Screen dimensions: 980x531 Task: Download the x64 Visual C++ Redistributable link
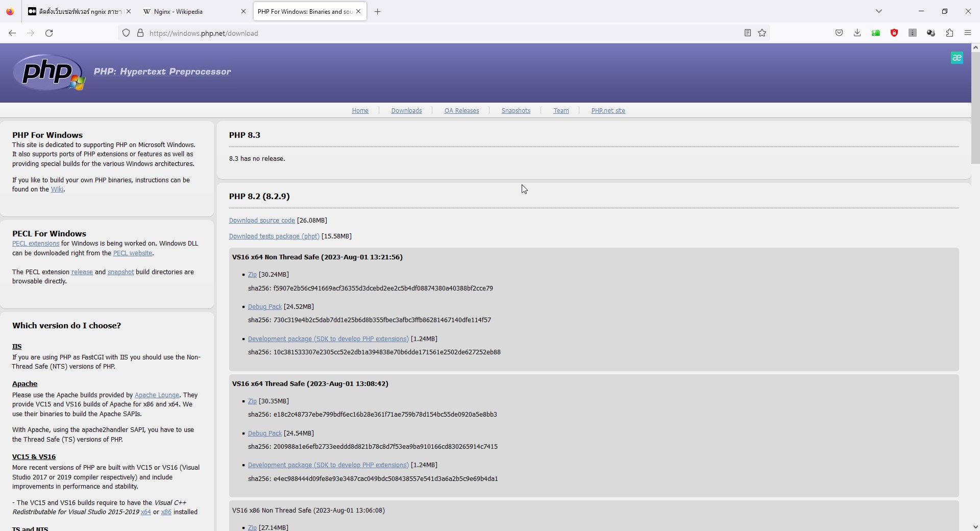[x=146, y=512]
